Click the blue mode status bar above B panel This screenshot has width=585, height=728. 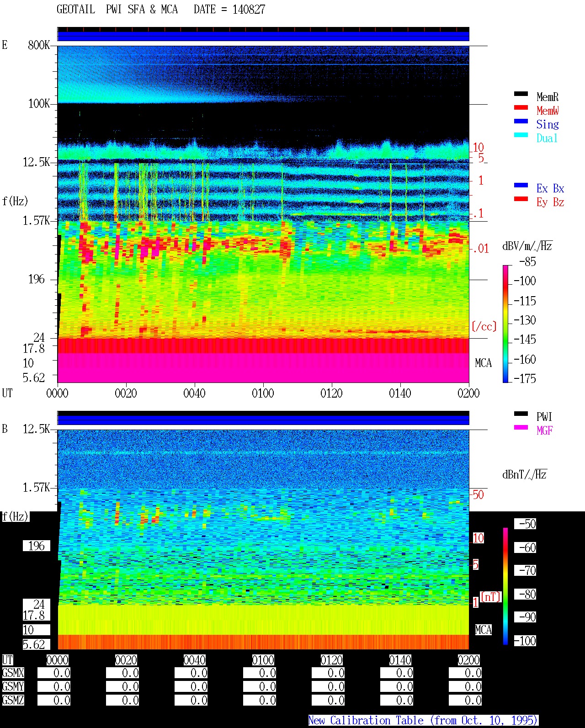click(x=263, y=420)
